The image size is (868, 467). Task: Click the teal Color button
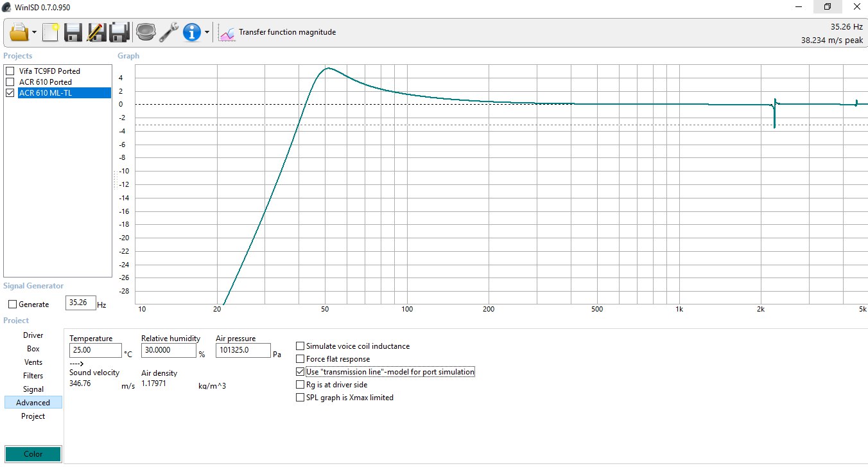tap(33, 454)
